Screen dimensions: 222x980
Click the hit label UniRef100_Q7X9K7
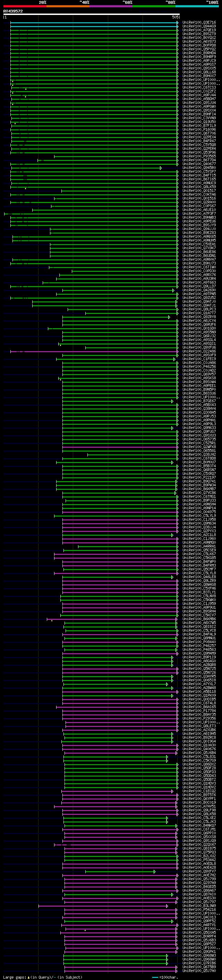199,248
